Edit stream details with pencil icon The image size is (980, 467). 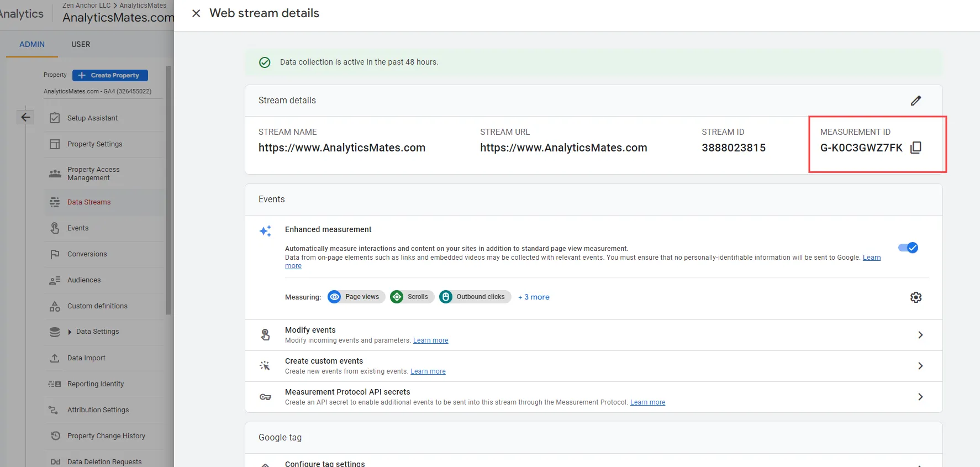coord(916,101)
